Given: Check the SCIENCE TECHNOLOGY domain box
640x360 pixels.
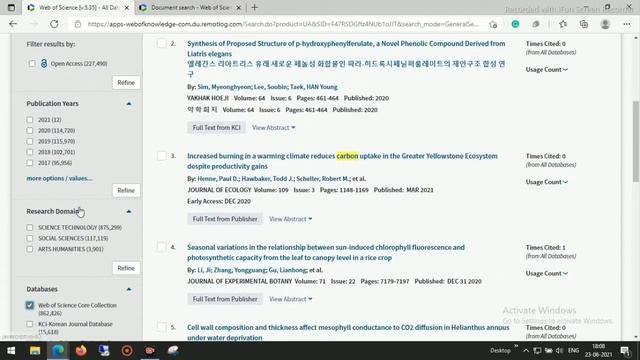Looking at the screenshot, I should tap(30, 227).
